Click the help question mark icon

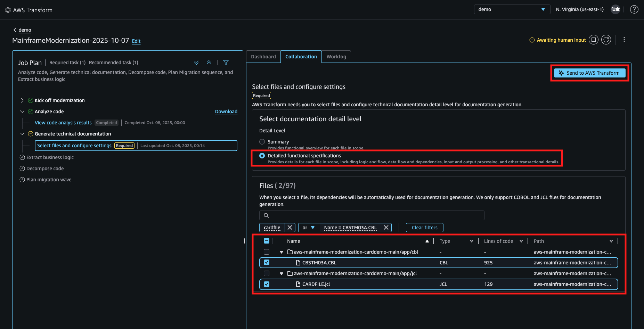[634, 10]
